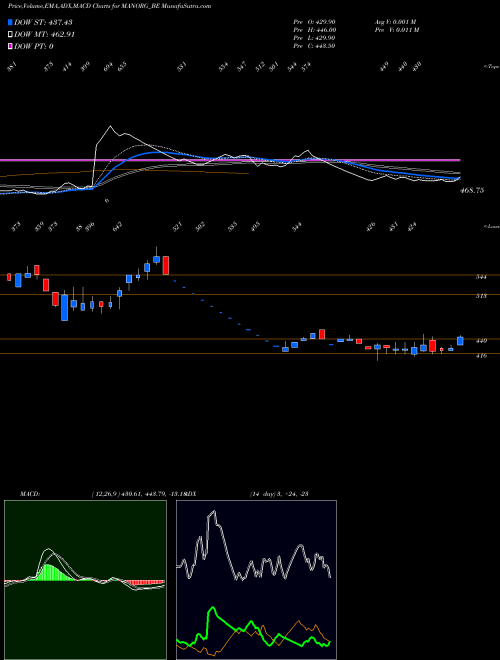
Task: Click the white DOW MT legend swatch
Action: [x=10, y=35]
